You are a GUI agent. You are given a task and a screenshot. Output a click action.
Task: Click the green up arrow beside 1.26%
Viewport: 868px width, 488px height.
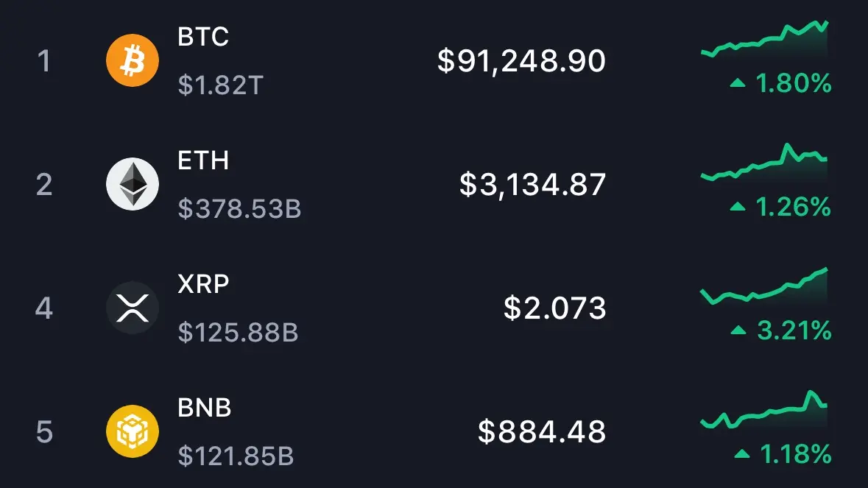coord(738,207)
